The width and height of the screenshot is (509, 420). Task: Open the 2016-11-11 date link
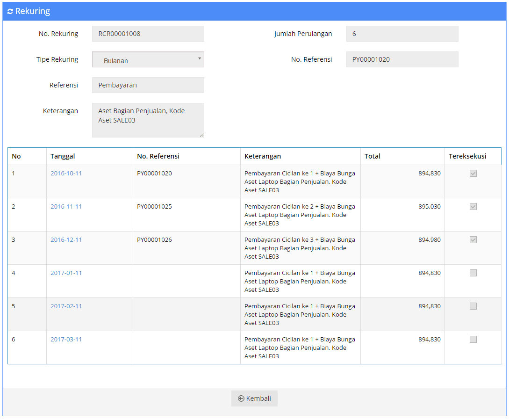66,207
